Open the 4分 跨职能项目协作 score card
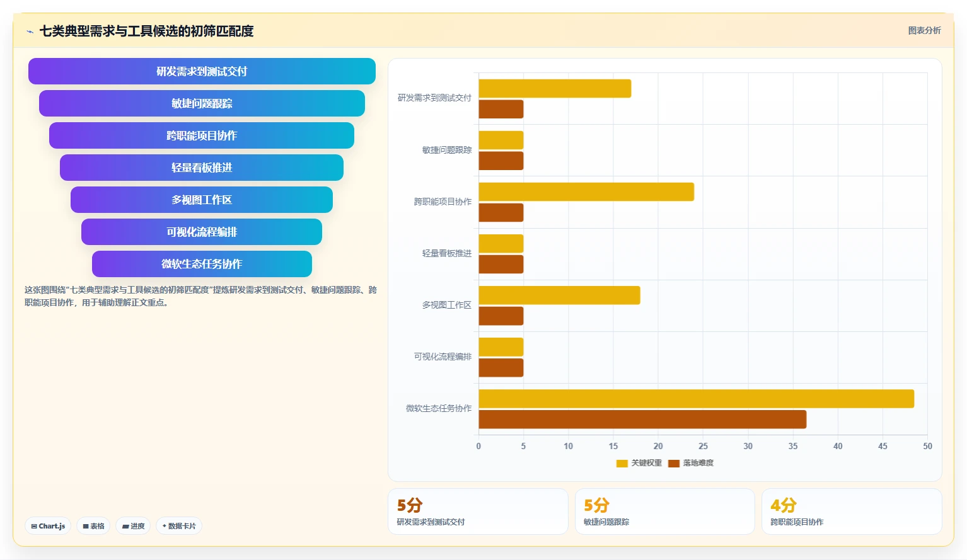This screenshot has width=967, height=560. pos(852,511)
